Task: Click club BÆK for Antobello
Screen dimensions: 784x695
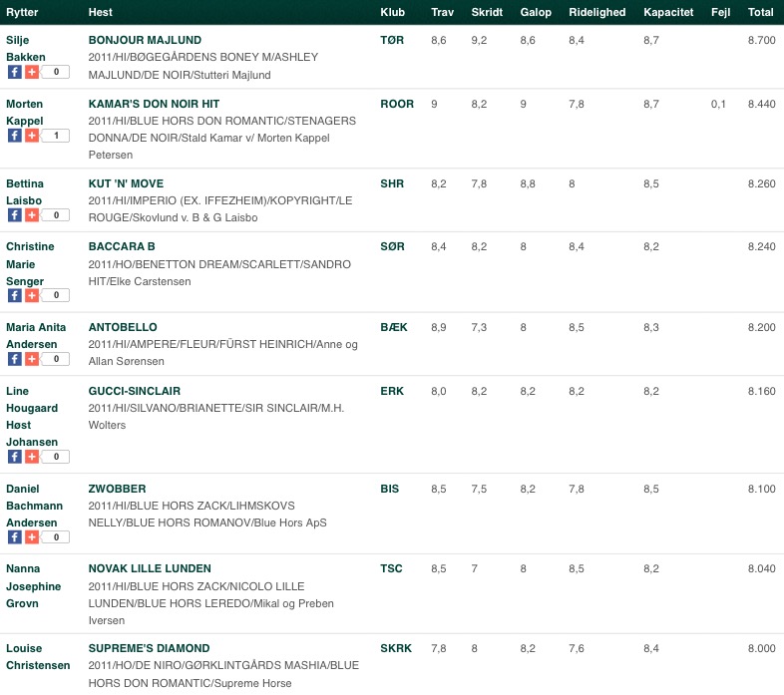Action: coord(394,327)
